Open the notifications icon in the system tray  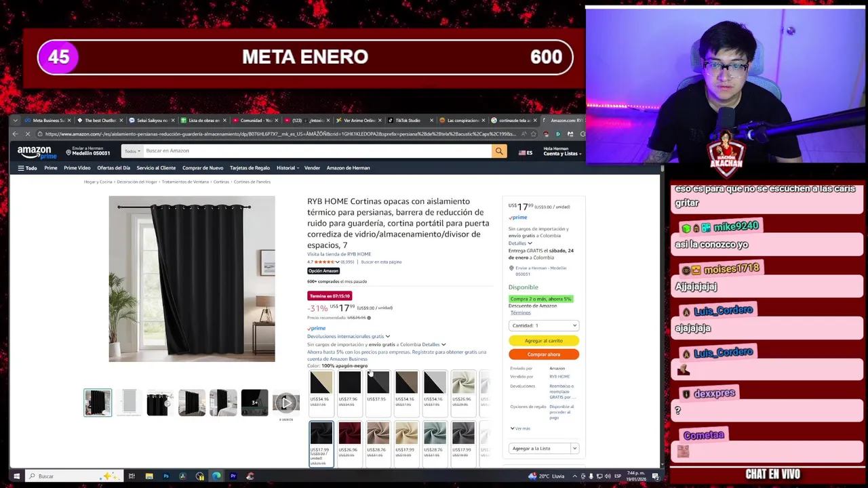(x=656, y=476)
